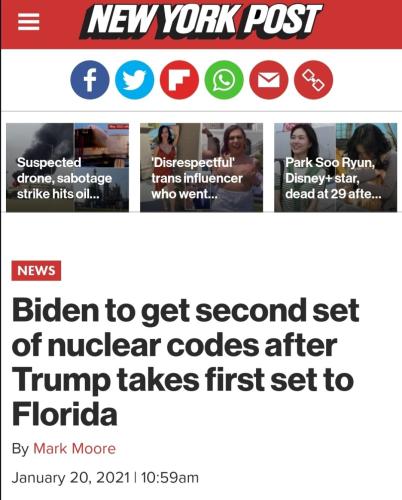Copy the article link with chain icon
Viewport: 402px width, 500px height.
pyautogui.click(x=313, y=80)
